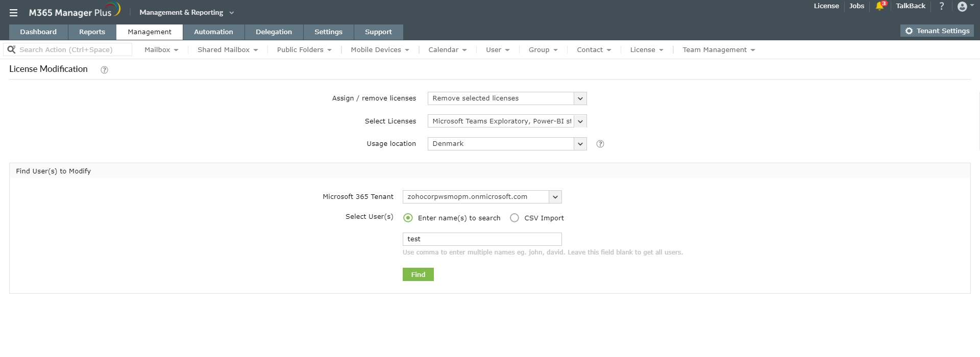Click help icon next to Usage location
The height and width of the screenshot is (357, 980).
[x=600, y=144]
